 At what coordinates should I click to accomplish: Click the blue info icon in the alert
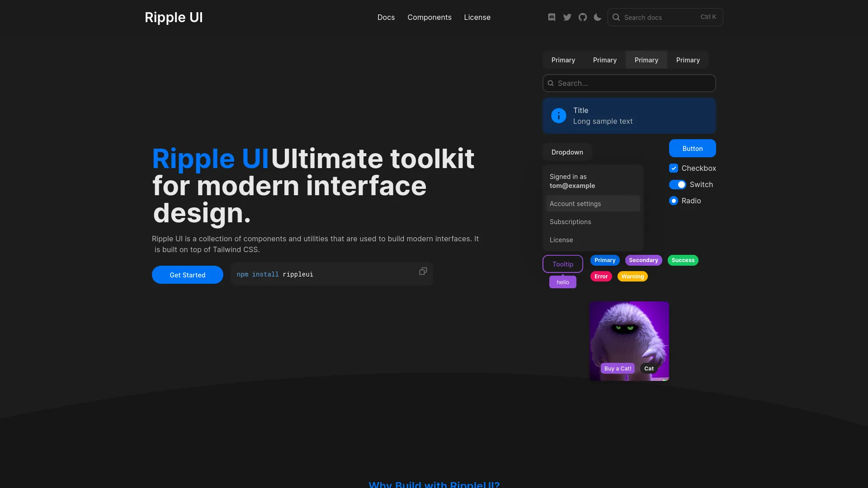point(559,116)
